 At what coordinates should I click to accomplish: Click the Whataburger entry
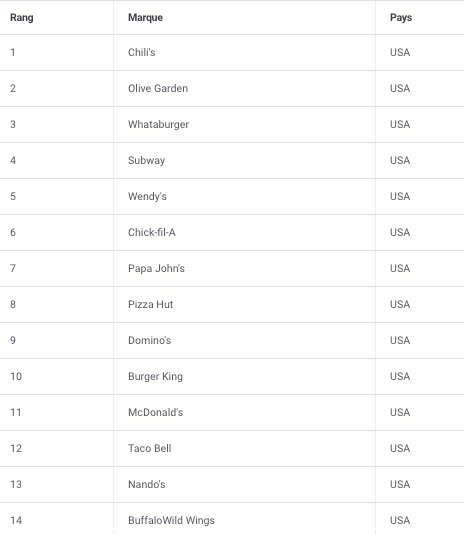[158, 125]
